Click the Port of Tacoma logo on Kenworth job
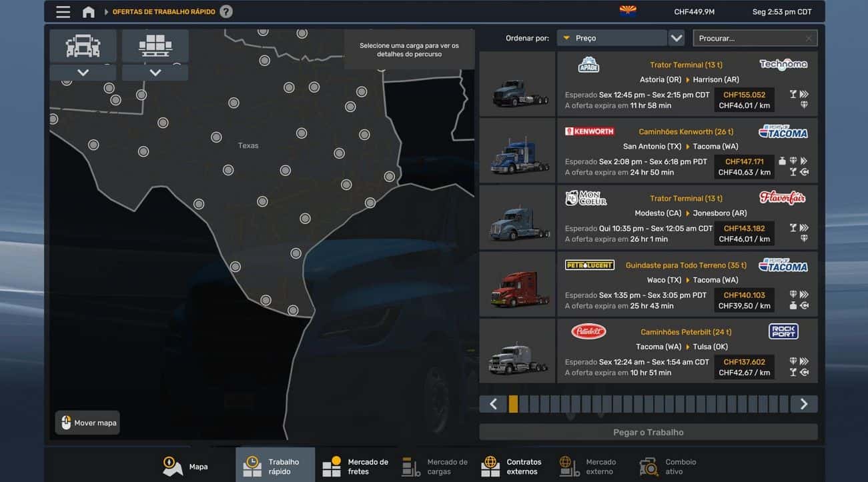 [783, 132]
